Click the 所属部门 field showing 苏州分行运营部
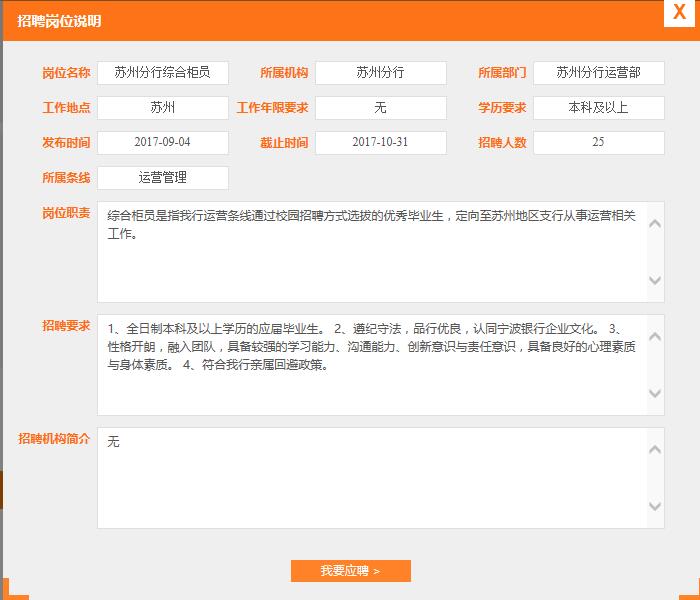The width and height of the screenshot is (700, 600). (598, 73)
